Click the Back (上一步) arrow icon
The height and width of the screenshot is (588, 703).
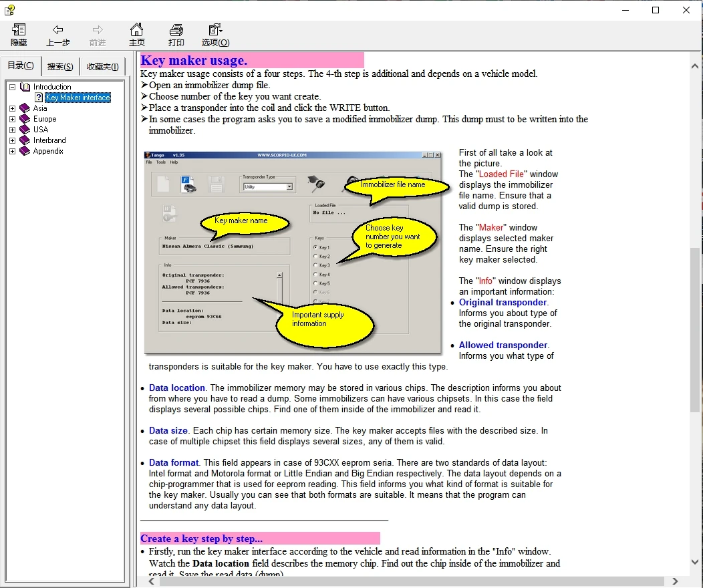coord(58,30)
